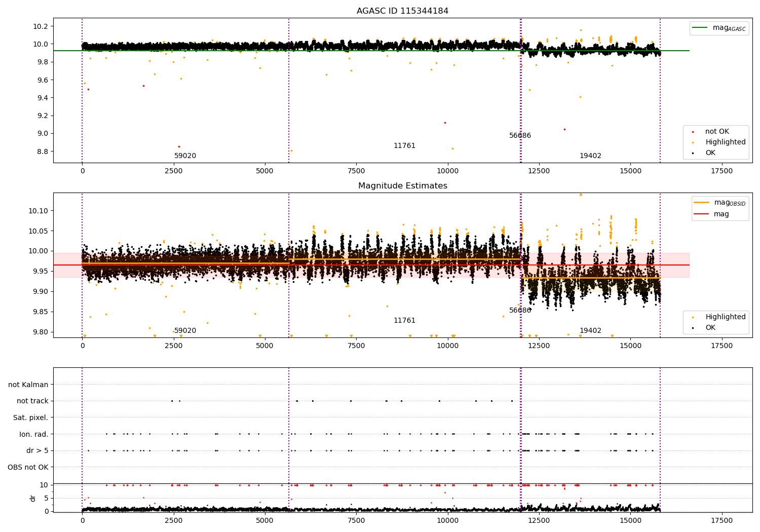
Task: Click the '2500' x-tick under the bottom plot
Action: [x=174, y=521]
